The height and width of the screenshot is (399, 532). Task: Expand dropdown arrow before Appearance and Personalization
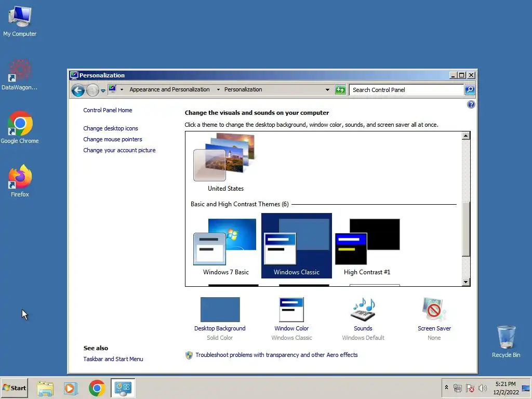pos(122,89)
